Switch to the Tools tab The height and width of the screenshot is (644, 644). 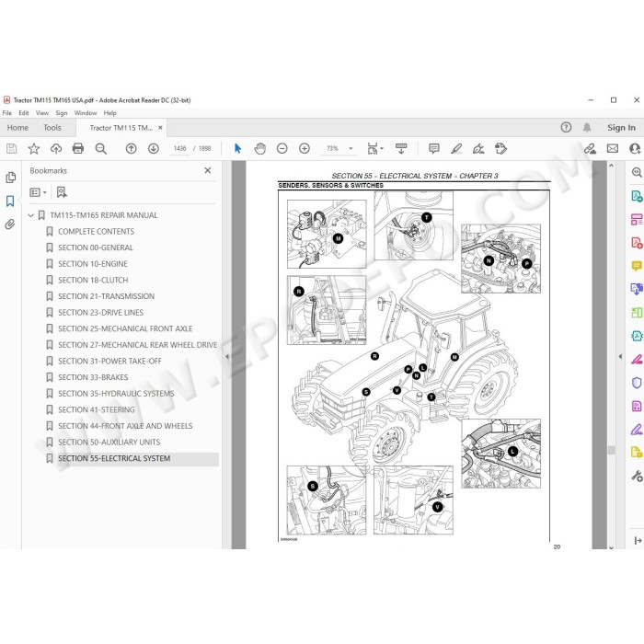tap(52, 128)
